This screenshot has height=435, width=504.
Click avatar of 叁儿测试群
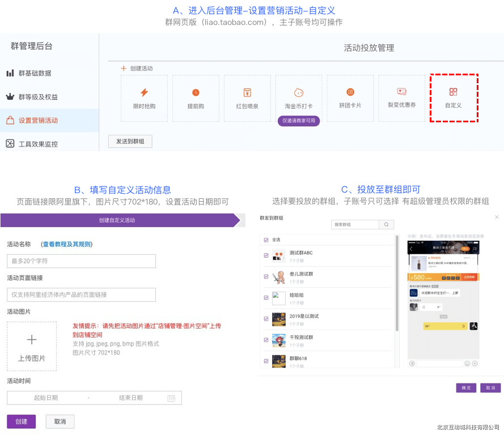tap(278, 277)
